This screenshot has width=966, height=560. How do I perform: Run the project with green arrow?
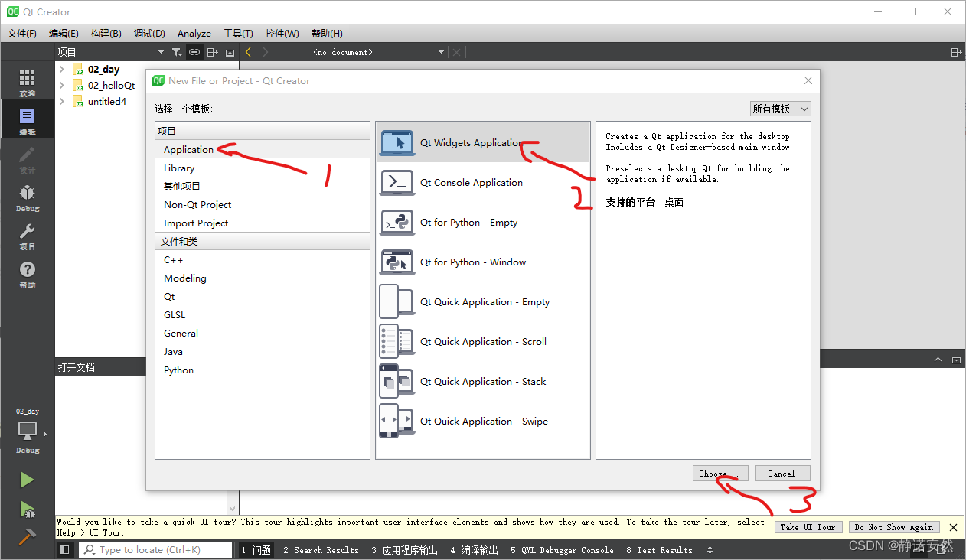pos(27,480)
